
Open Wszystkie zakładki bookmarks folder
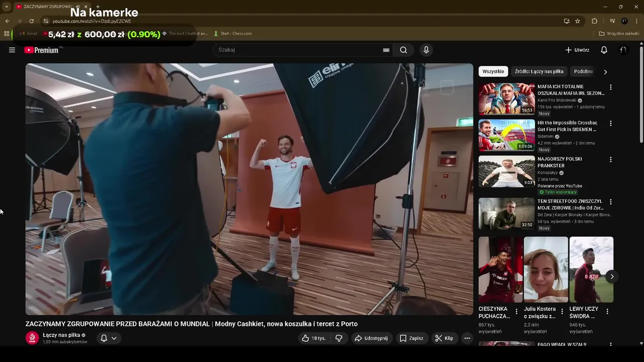pyautogui.click(x=619, y=34)
